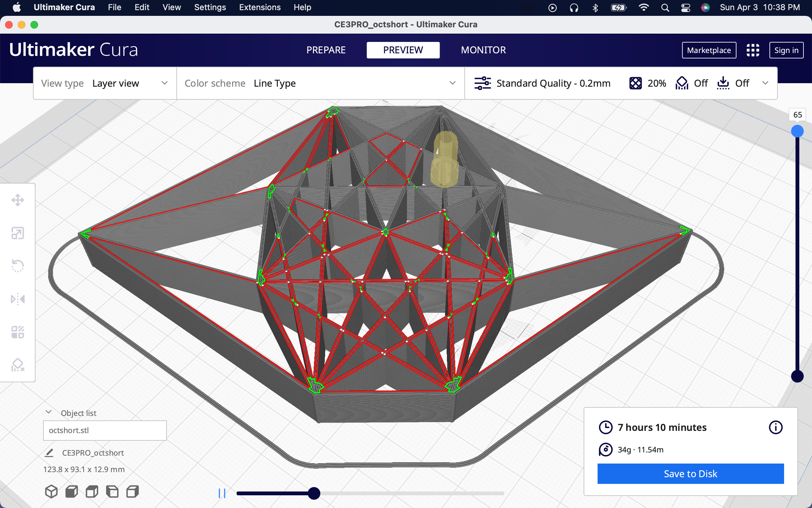Screen dimensions: 812x508
Task: Click the Wi-Fi icon in the menu bar
Action: [x=644, y=7]
